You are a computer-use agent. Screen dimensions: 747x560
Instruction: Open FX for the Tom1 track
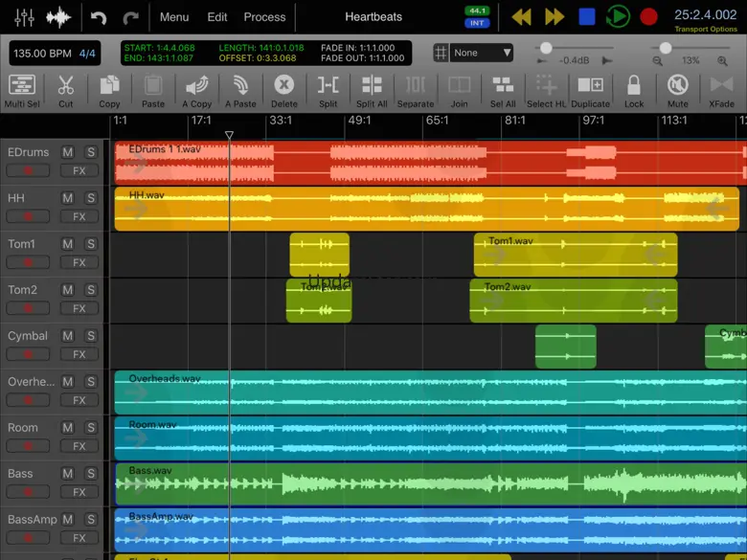coord(79,262)
